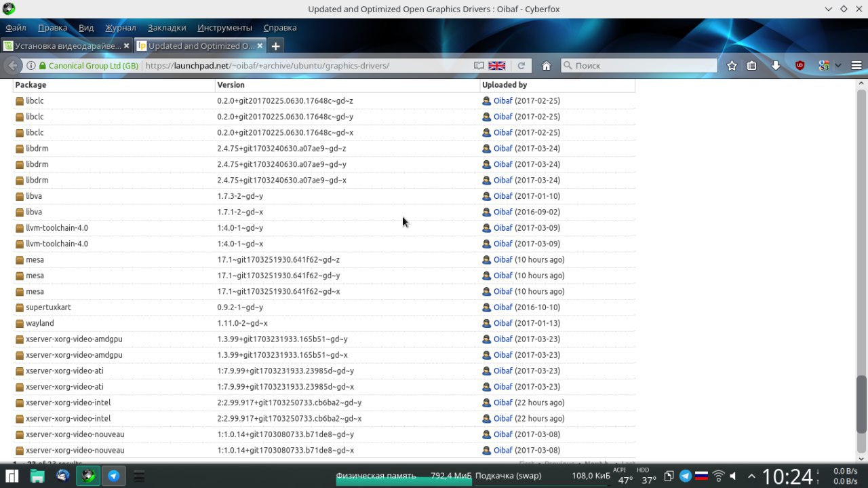Focus the Поиск search box
Image resolution: width=868 pixels, height=488 pixels.
pyautogui.click(x=639, y=66)
